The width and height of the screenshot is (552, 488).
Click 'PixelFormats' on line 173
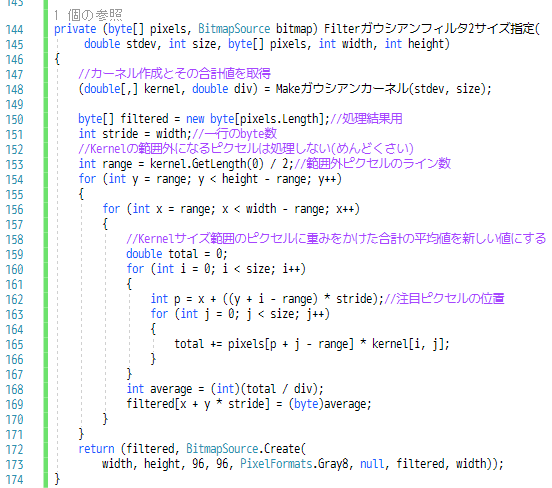tap(276, 464)
